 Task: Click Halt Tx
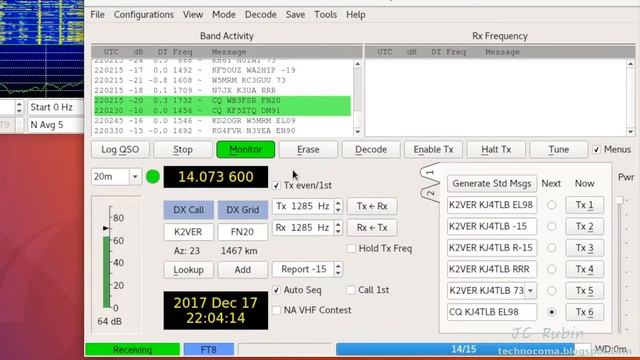point(496,149)
